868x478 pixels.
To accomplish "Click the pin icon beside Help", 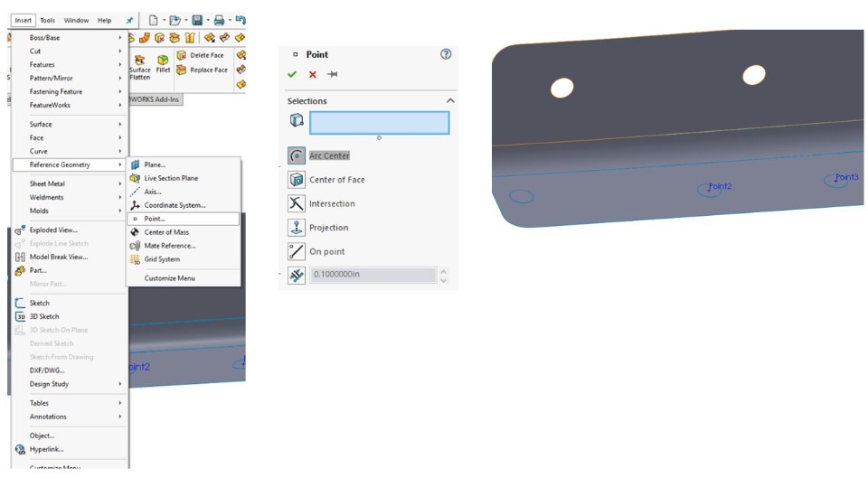I will 129,21.
